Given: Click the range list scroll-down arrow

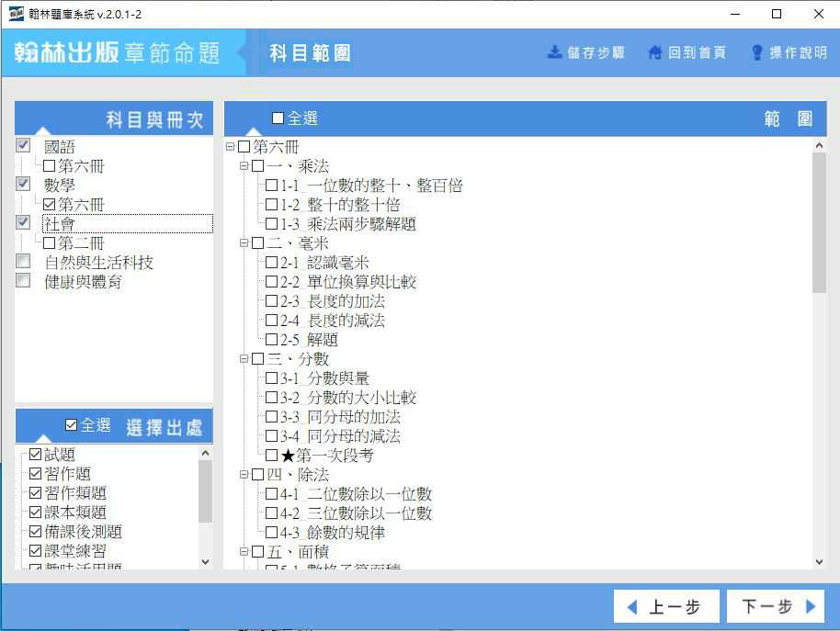Looking at the screenshot, I should (819, 561).
